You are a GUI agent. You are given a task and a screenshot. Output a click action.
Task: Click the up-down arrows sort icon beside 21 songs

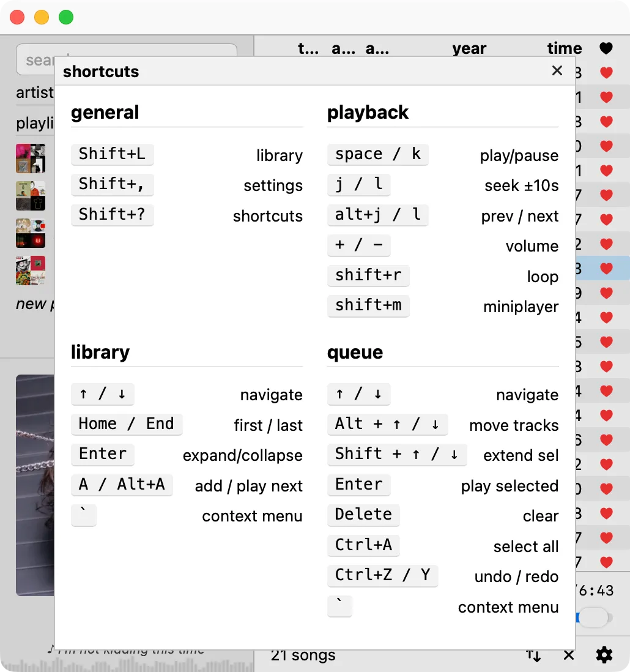[533, 655]
